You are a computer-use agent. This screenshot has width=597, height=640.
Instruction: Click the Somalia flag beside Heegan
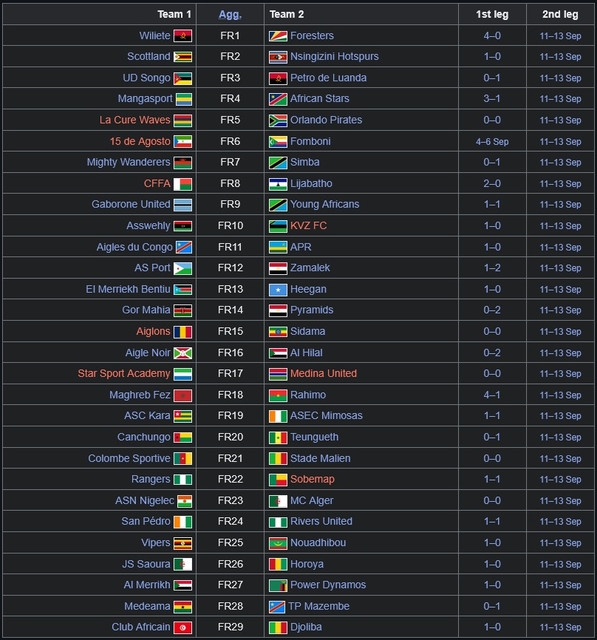pos(278,289)
